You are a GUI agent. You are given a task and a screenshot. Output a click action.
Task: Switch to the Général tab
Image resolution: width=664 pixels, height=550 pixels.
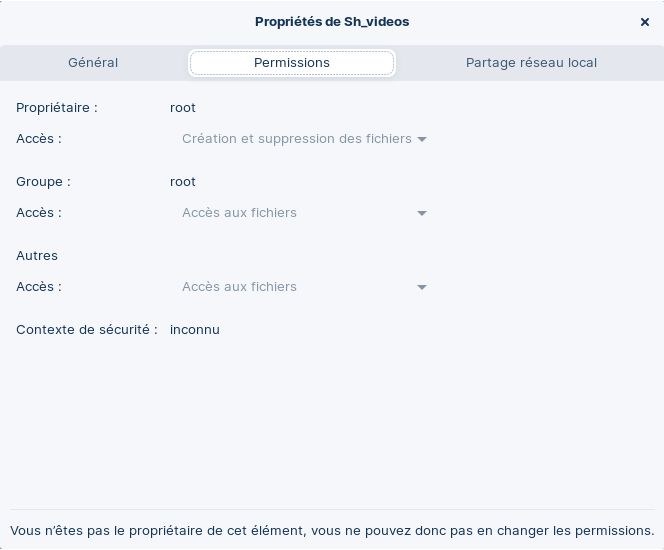[93, 62]
